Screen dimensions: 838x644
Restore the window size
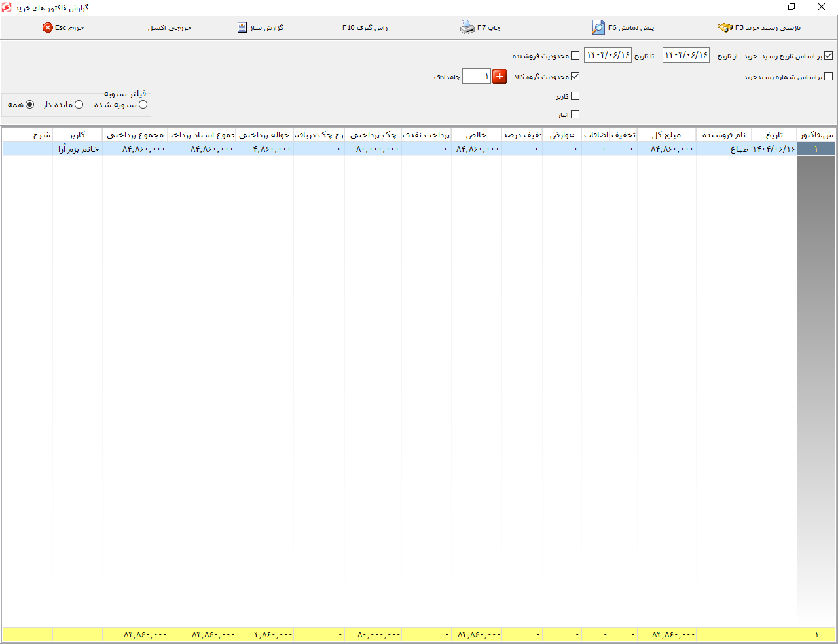(792, 7)
